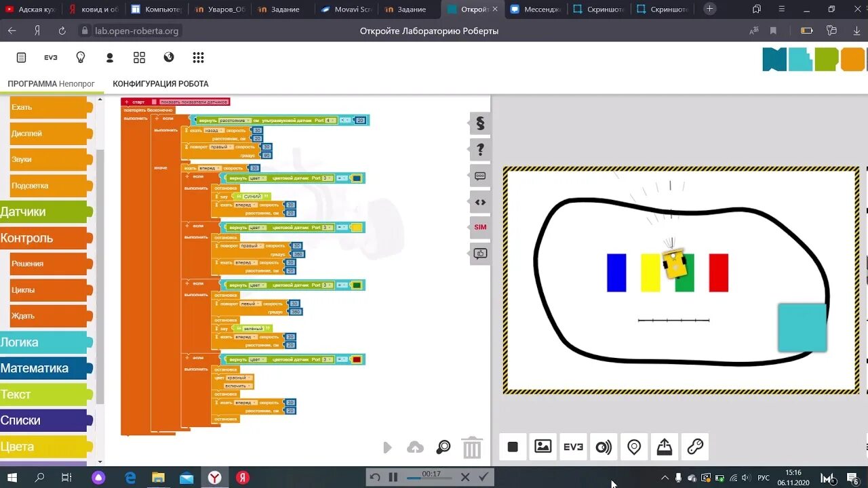
Task: Open the Yandex Browser taskbar icon
Action: click(214, 478)
